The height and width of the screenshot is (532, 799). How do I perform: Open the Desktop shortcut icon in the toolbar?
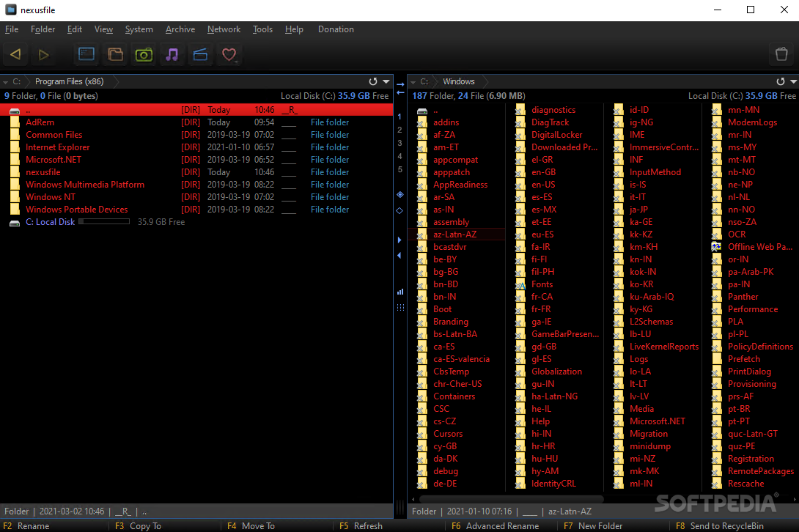coord(86,54)
